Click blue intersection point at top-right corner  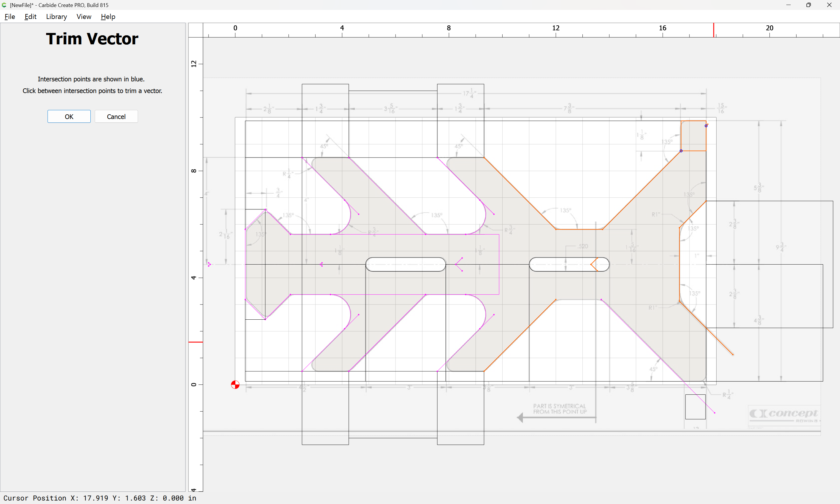point(706,126)
